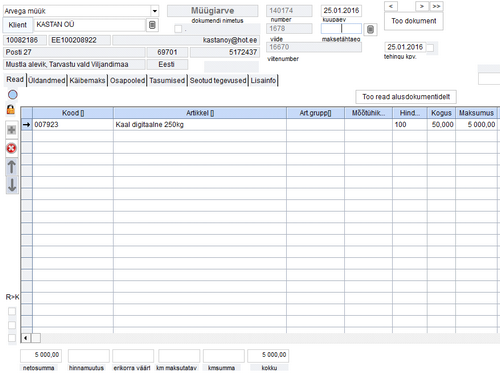
Task: Click the Too dokument button
Action: pos(414,21)
